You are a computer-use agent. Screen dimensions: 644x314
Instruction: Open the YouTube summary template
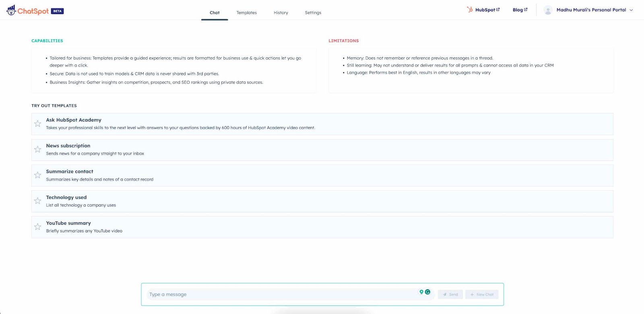point(322,227)
